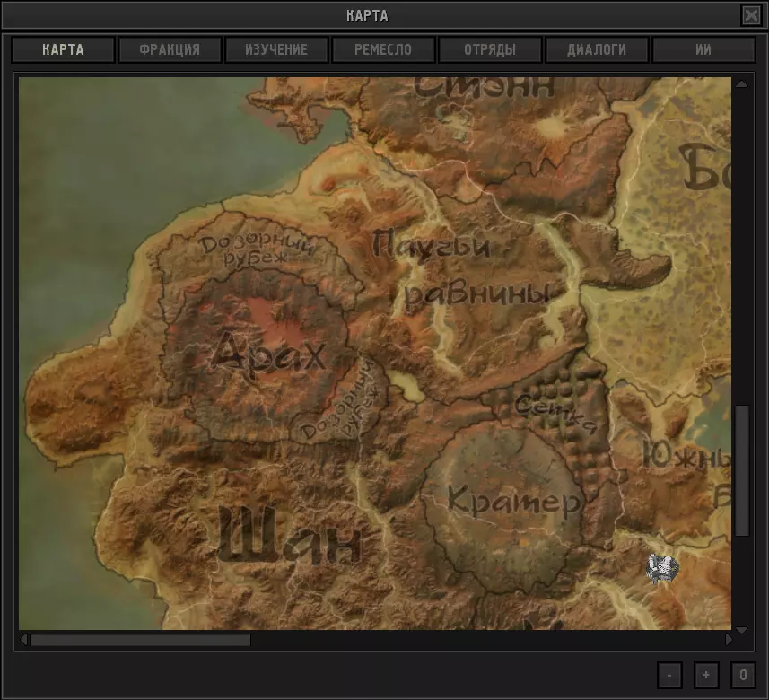Open the ФРАКЦИЯ tab
The image size is (769, 700).
click(x=170, y=49)
